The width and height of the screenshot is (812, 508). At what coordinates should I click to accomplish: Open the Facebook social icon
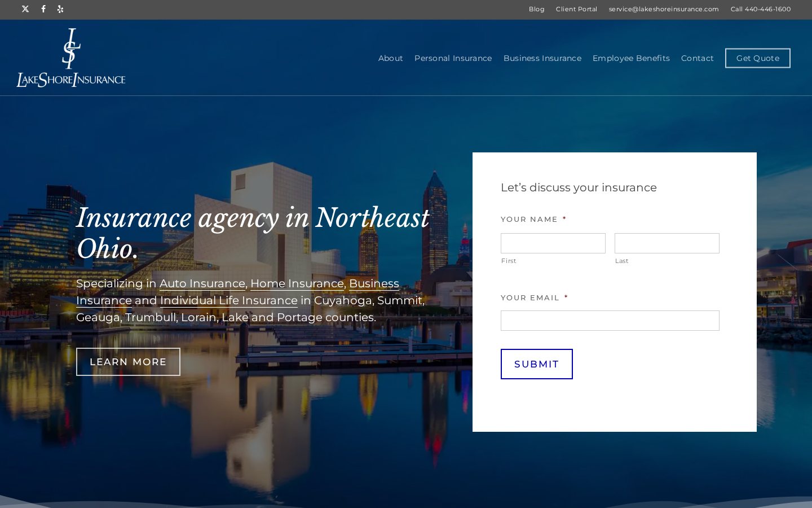tap(43, 9)
